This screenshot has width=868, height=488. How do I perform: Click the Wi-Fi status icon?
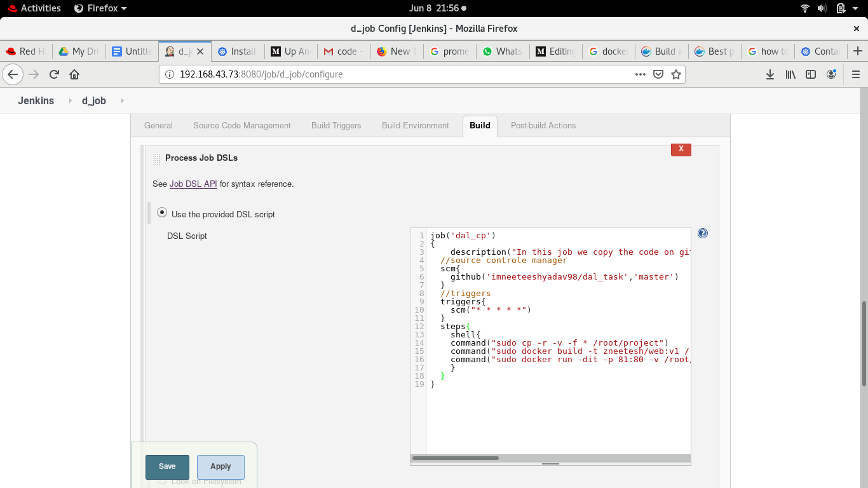[x=805, y=8]
